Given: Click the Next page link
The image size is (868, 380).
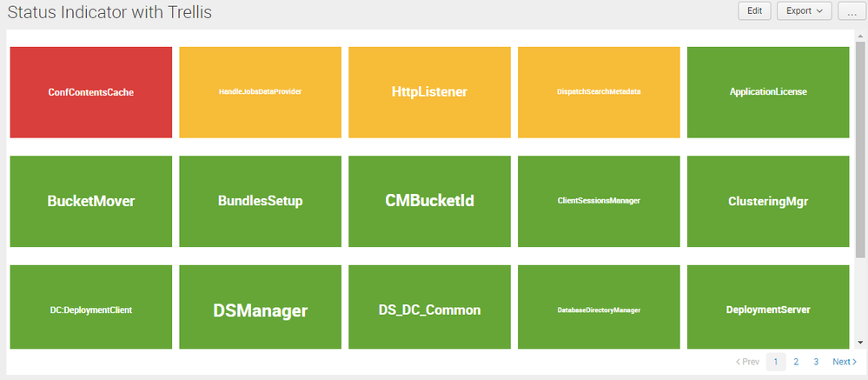Looking at the screenshot, I should 845,362.
